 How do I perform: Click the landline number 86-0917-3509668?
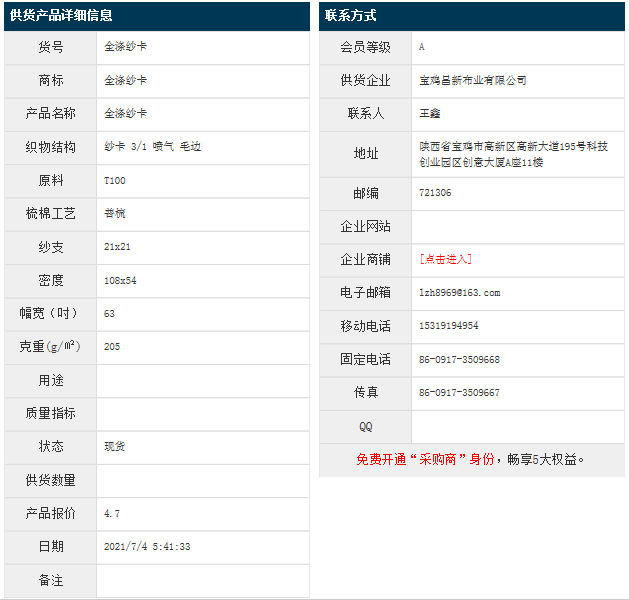459,360
